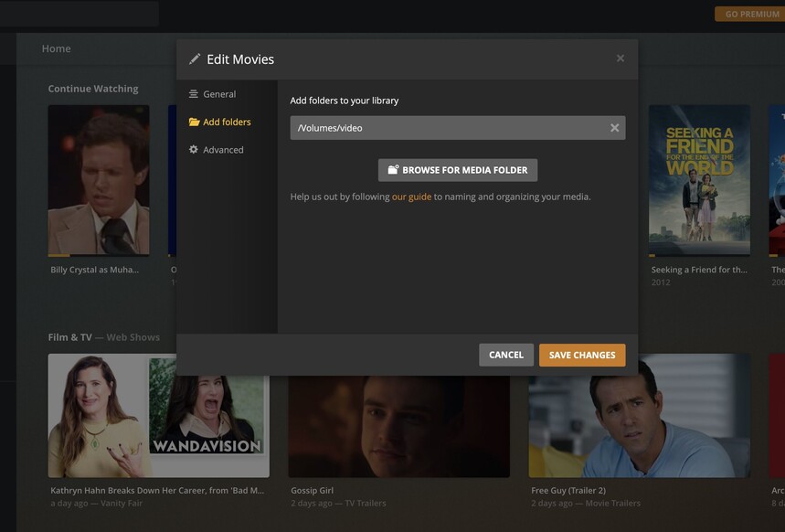Click the General list icon
This screenshot has width=785, height=532.
pos(193,94)
